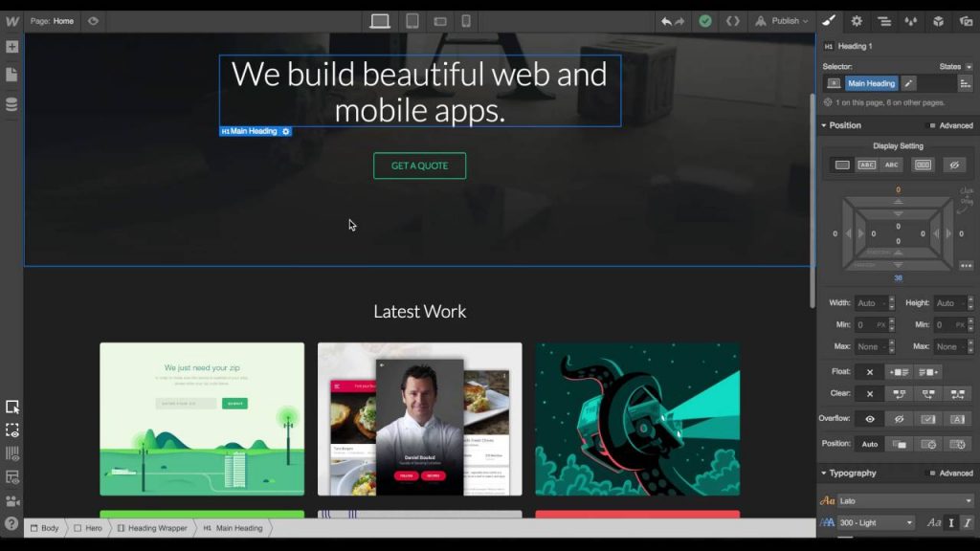
Task: Open the Pages panel
Action: 11,72
